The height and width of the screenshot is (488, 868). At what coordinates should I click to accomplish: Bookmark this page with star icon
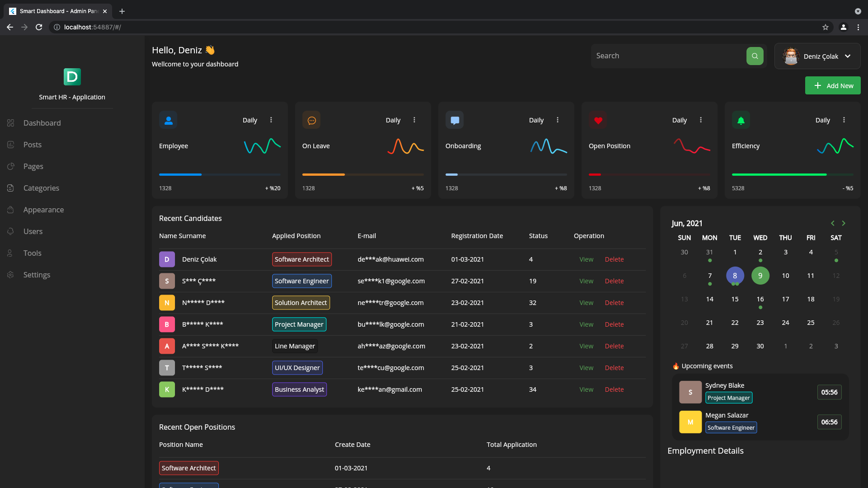pyautogui.click(x=825, y=27)
